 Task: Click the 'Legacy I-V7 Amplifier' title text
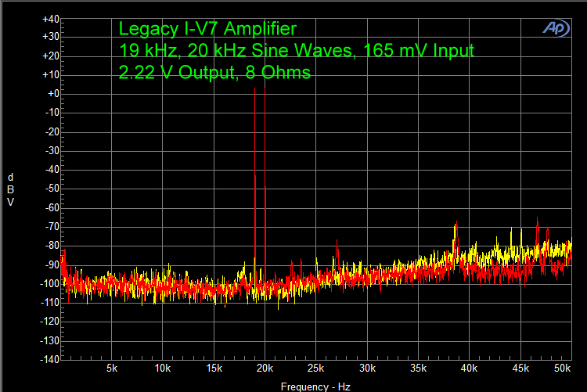[207, 30]
